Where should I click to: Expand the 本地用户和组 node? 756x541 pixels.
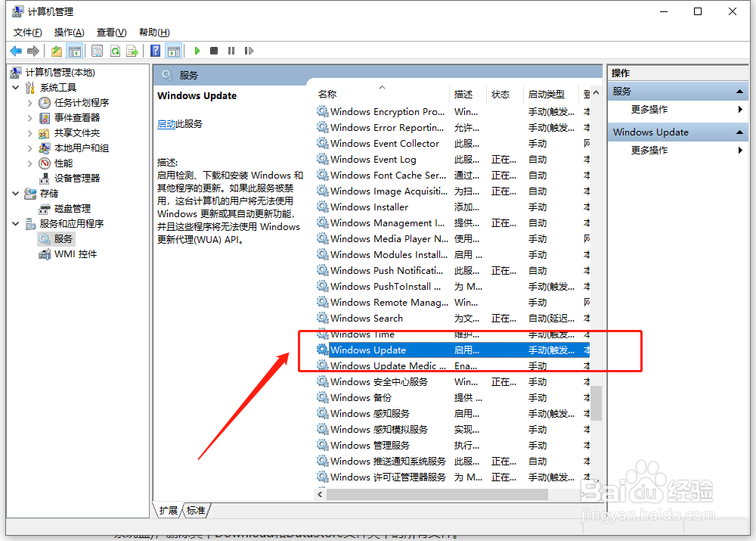[30, 148]
